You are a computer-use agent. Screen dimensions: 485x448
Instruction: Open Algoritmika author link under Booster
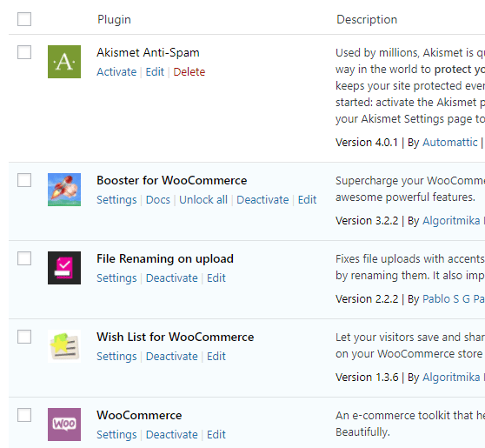pyautogui.click(x=451, y=221)
